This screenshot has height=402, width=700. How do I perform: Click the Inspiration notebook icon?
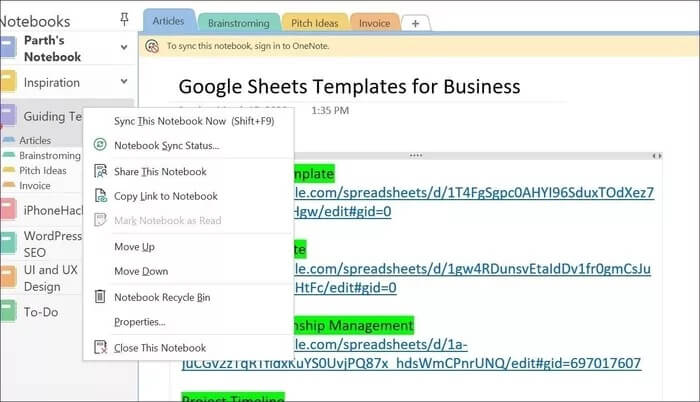tap(8, 82)
